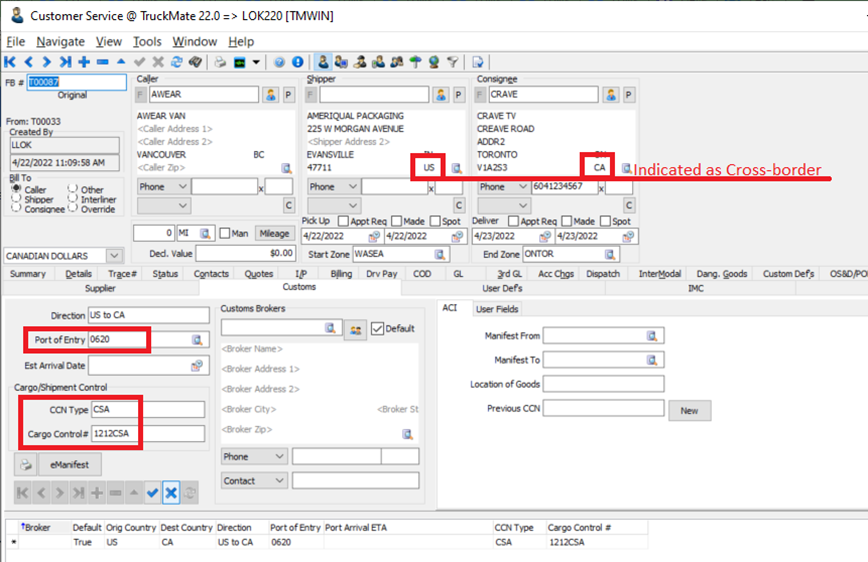Click the Customs Brokers people icon
This screenshot has height=562, width=868.
354,328
